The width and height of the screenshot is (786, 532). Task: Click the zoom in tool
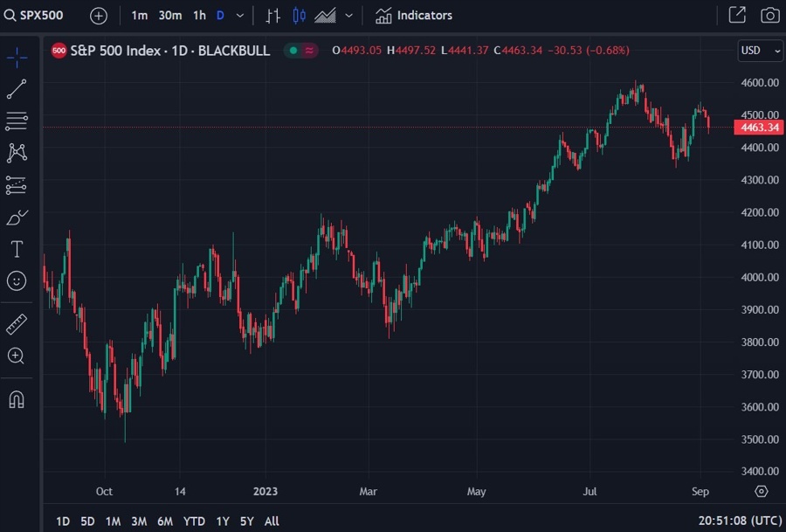click(17, 356)
